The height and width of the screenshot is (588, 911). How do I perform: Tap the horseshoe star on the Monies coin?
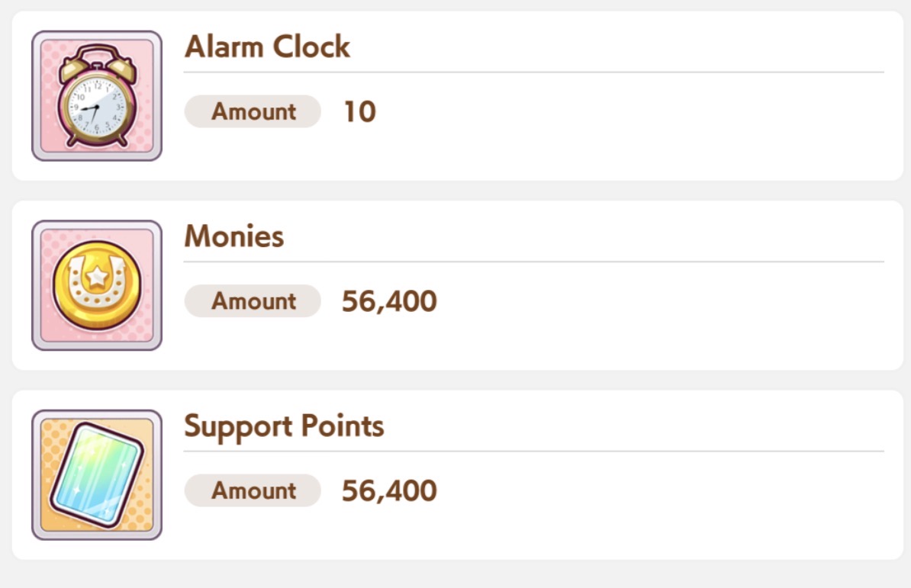(x=97, y=278)
